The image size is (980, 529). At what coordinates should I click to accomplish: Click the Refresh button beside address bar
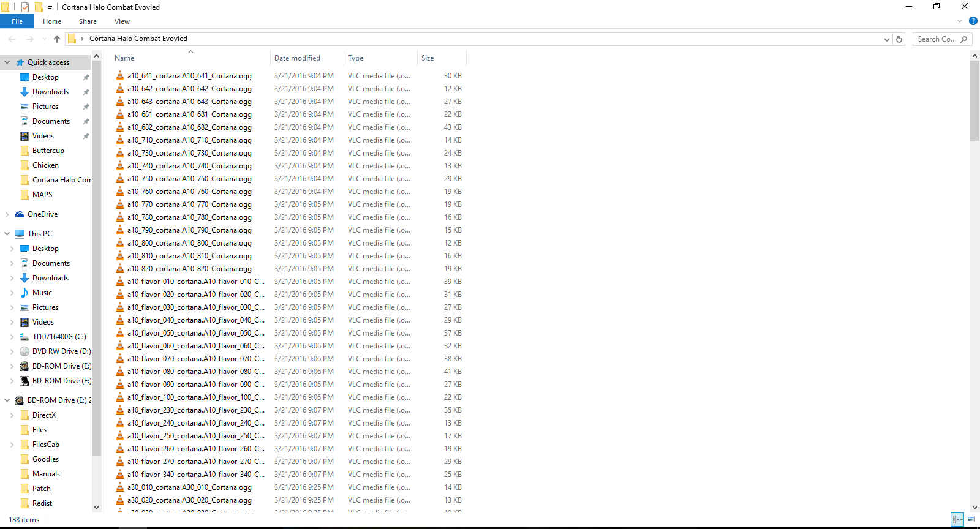pyautogui.click(x=899, y=39)
